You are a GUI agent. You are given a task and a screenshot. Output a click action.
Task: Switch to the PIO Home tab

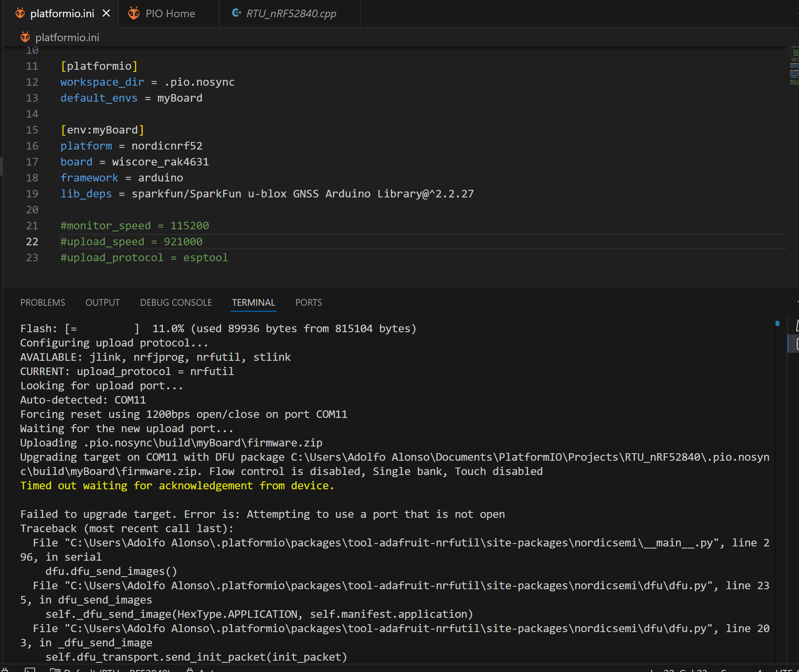tap(170, 13)
